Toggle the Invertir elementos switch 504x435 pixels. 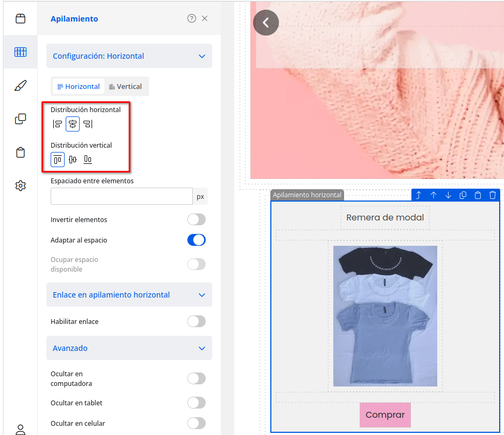click(197, 220)
